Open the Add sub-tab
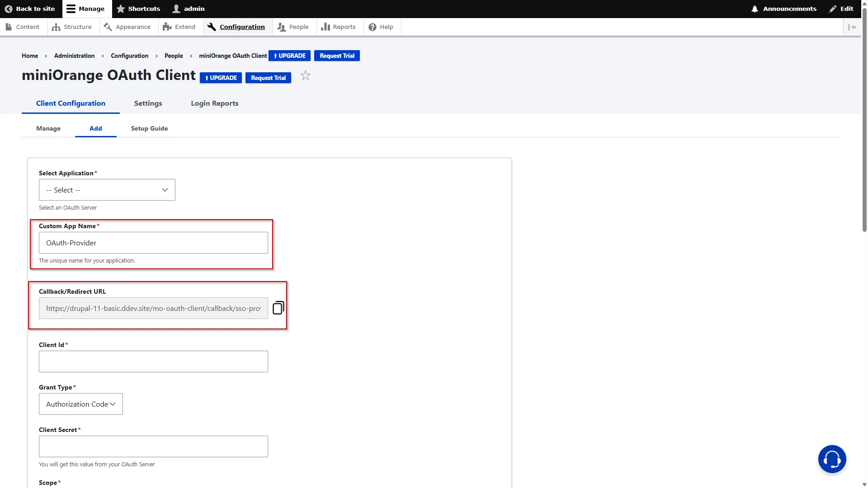The height and width of the screenshot is (488, 868). pos(95,128)
